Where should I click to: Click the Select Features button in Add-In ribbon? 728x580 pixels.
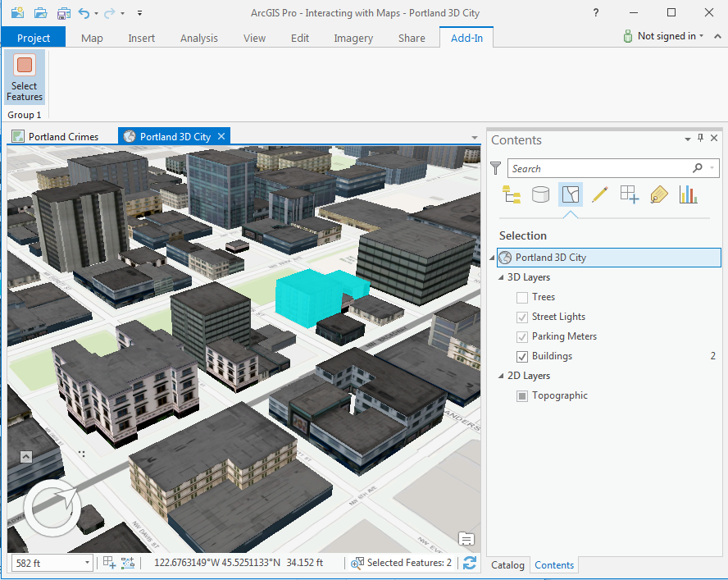(x=24, y=79)
